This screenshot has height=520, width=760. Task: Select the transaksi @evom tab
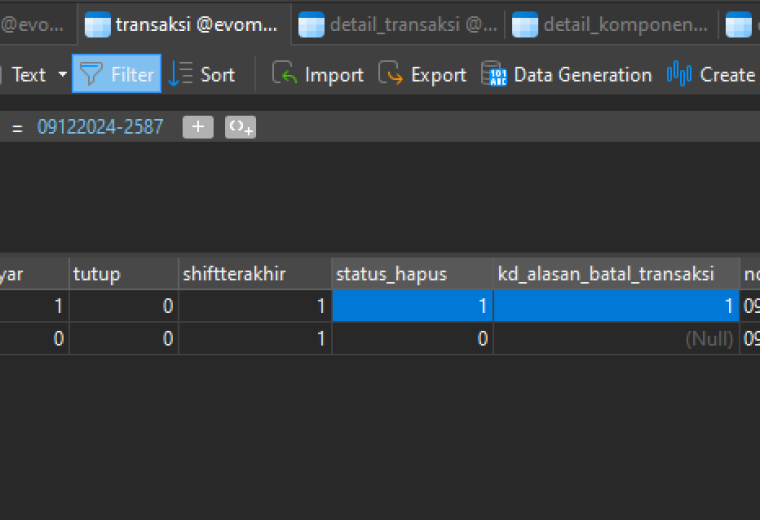(x=184, y=24)
